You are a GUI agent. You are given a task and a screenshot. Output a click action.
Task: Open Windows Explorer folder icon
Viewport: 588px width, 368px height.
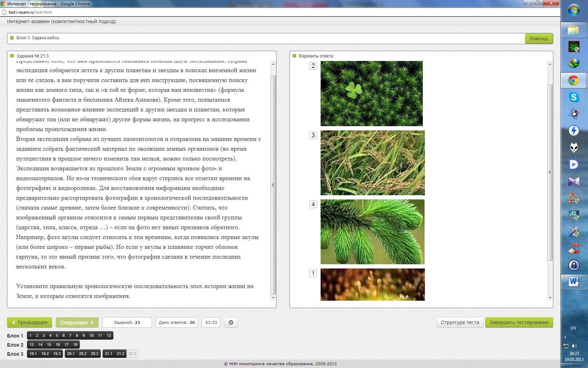point(574,30)
